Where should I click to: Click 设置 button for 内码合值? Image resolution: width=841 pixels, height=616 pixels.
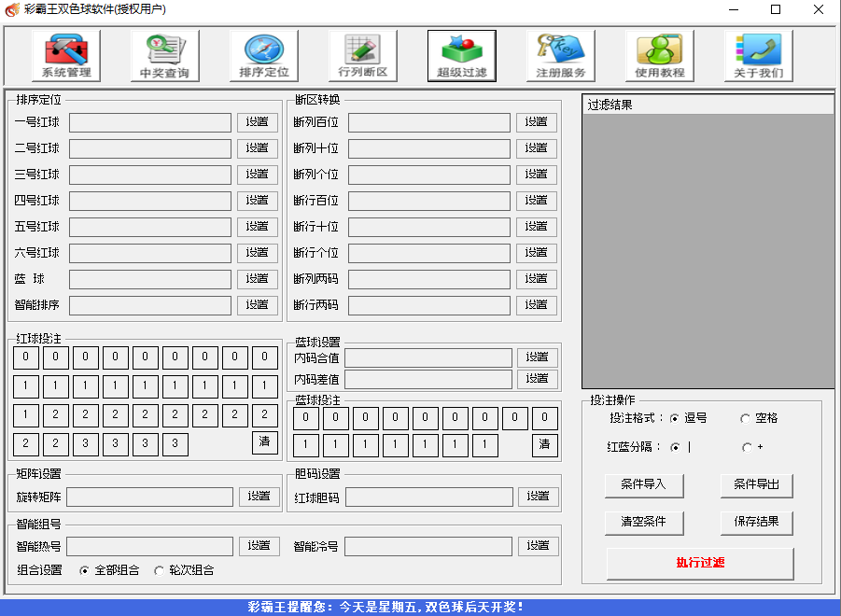[538, 357]
